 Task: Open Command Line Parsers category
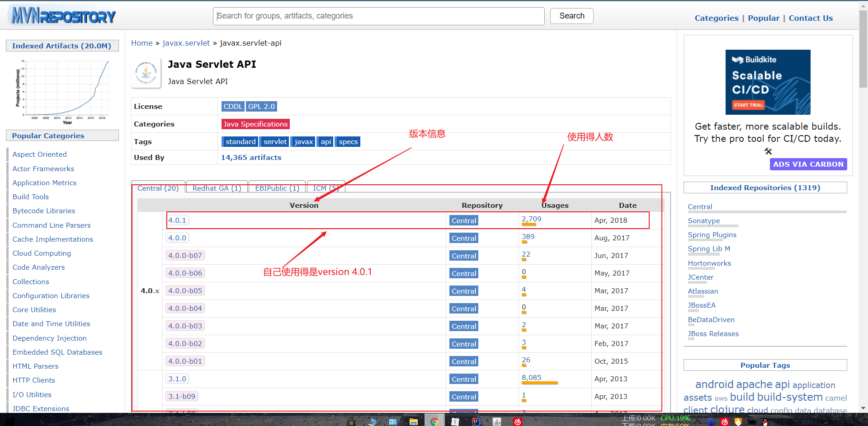click(52, 225)
